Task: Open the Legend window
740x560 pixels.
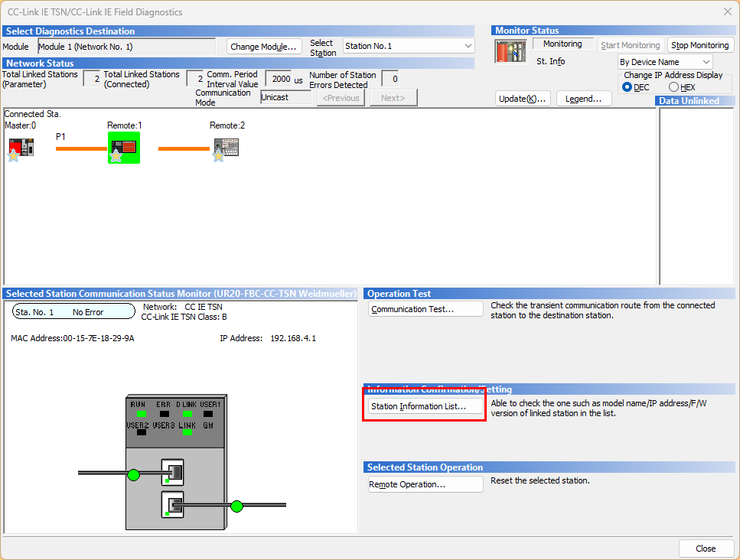Action: (x=584, y=99)
